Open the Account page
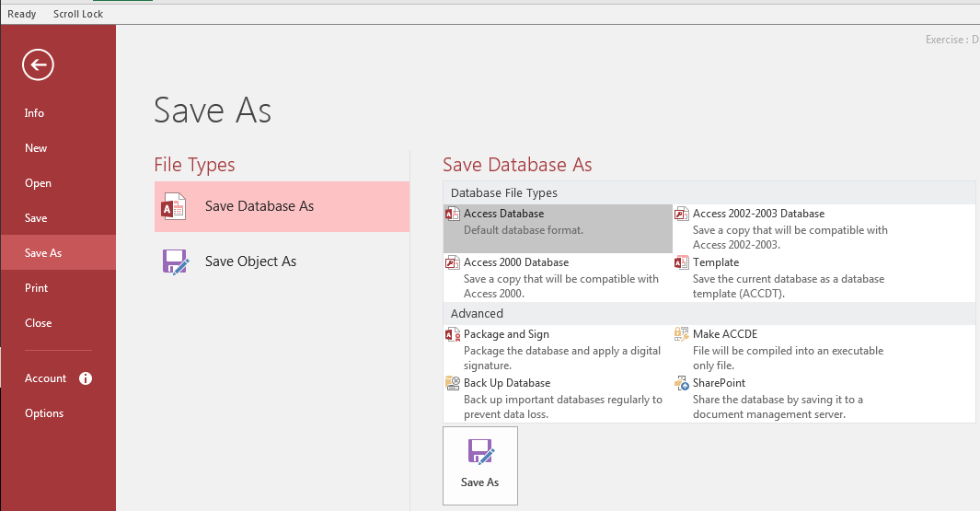The height and width of the screenshot is (511, 980). click(58, 378)
